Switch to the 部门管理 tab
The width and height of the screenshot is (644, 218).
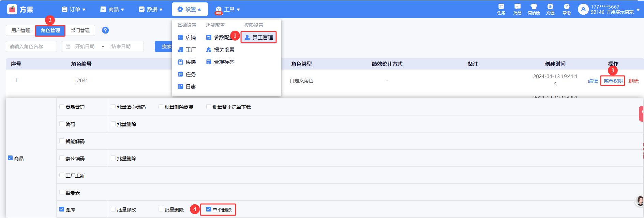(x=80, y=30)
